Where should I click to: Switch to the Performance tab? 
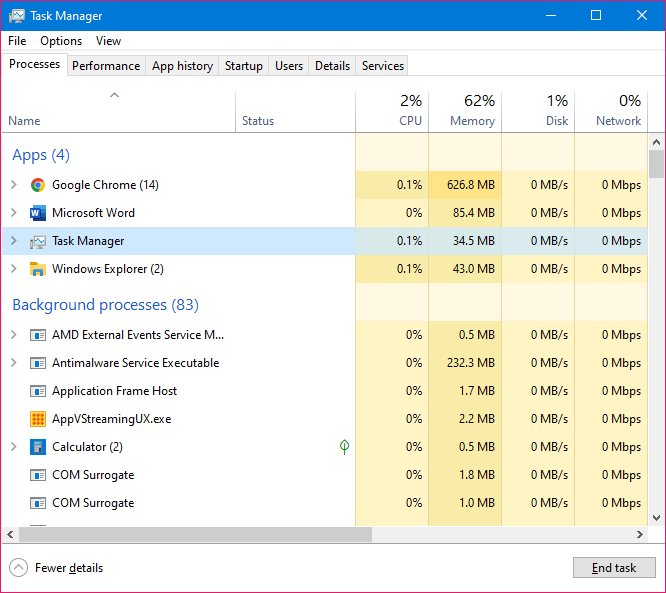[x=106, y=66]
